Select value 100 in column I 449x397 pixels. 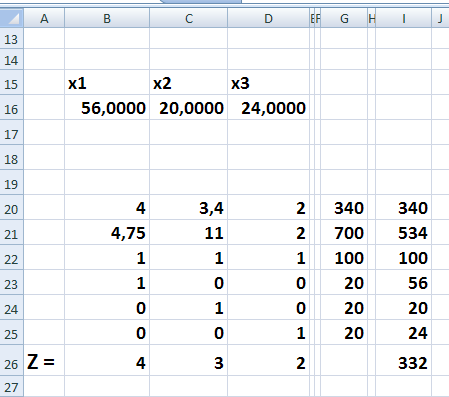(403, 258)
